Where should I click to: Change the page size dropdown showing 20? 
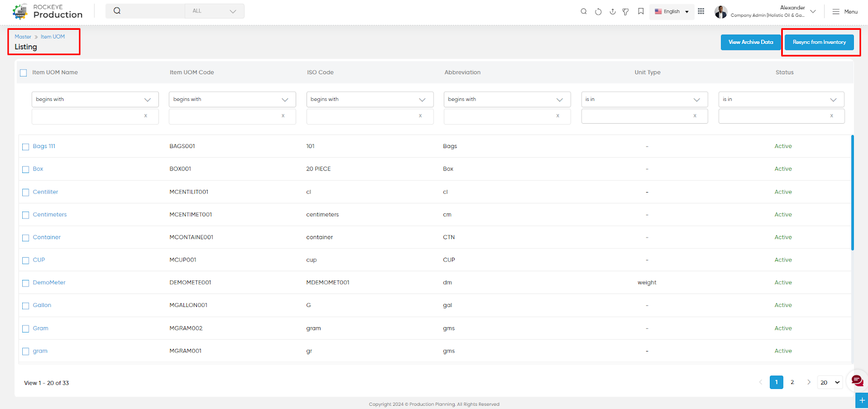[830, 382]
